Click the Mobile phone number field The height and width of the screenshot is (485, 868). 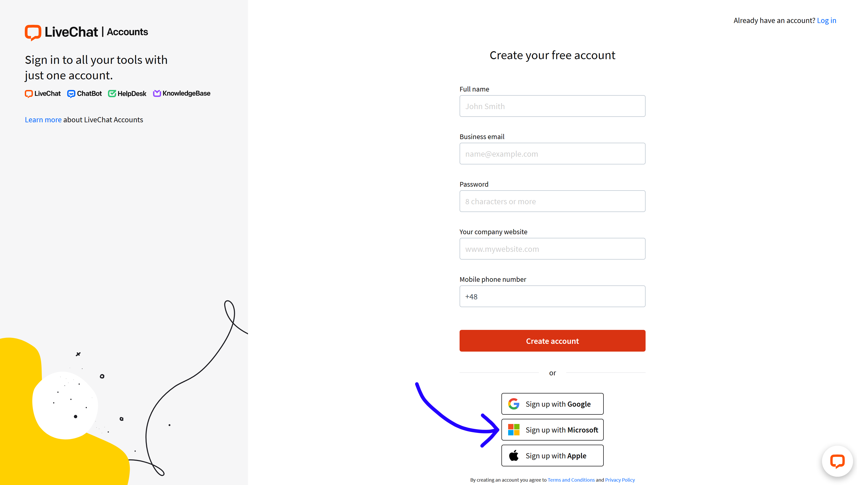552,296
